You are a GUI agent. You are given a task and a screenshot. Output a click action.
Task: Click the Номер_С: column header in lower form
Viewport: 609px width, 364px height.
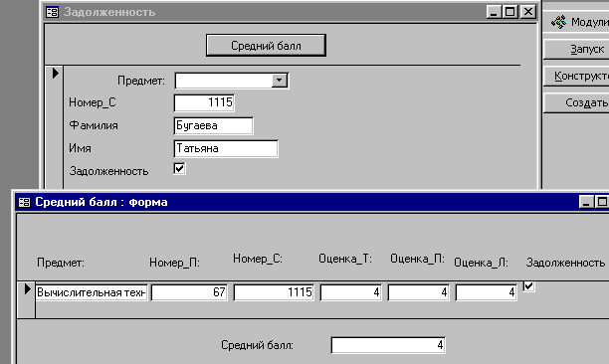[x=258, y=259]
